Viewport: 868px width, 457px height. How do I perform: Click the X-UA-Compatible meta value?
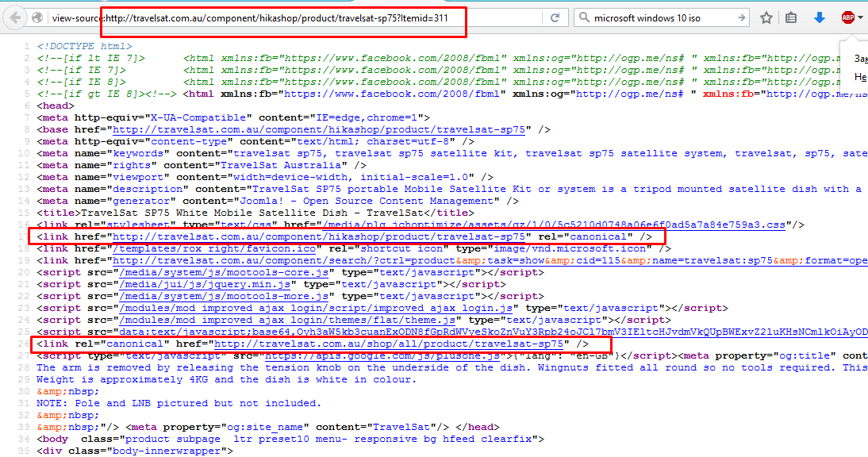click(x=198, y=118)
